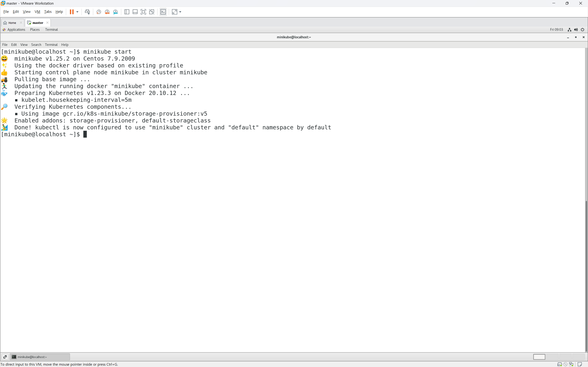The image size is (588, 367).
Task: Toggle the console view button
Action: [163, 12]
